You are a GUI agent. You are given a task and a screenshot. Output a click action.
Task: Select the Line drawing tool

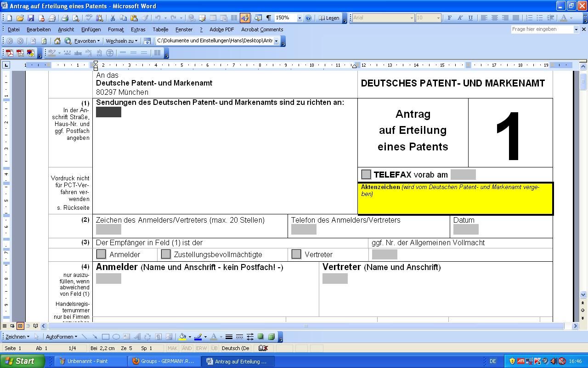pyautogui.click(x=85, y=337)
